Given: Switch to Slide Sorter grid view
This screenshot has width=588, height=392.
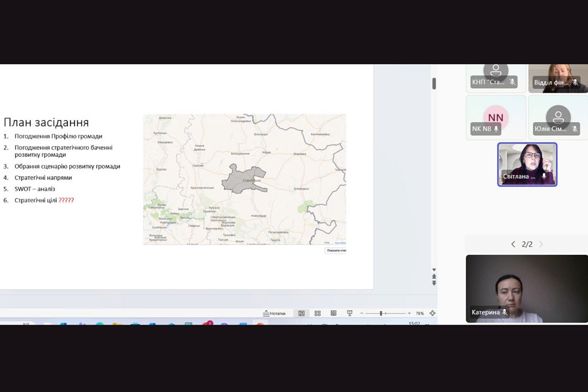Looking at the screenshot, I should 318,313.
